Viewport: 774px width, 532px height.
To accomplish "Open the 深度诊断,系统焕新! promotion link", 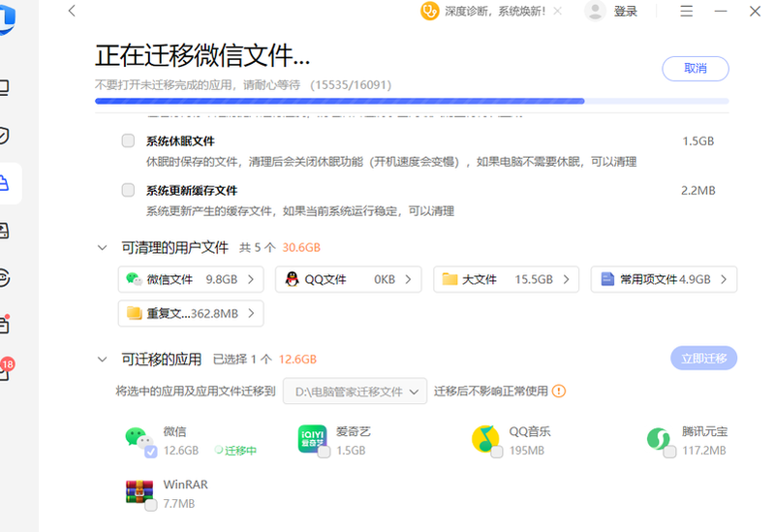I will tap(495, 12).
